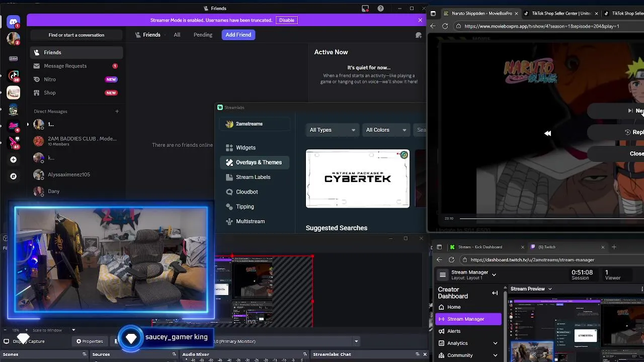Image resolution: width=644 pixels, height=362 pixels.
Task: Click the MovieBoxPro address bar URL
Action: tap(541, 26)
